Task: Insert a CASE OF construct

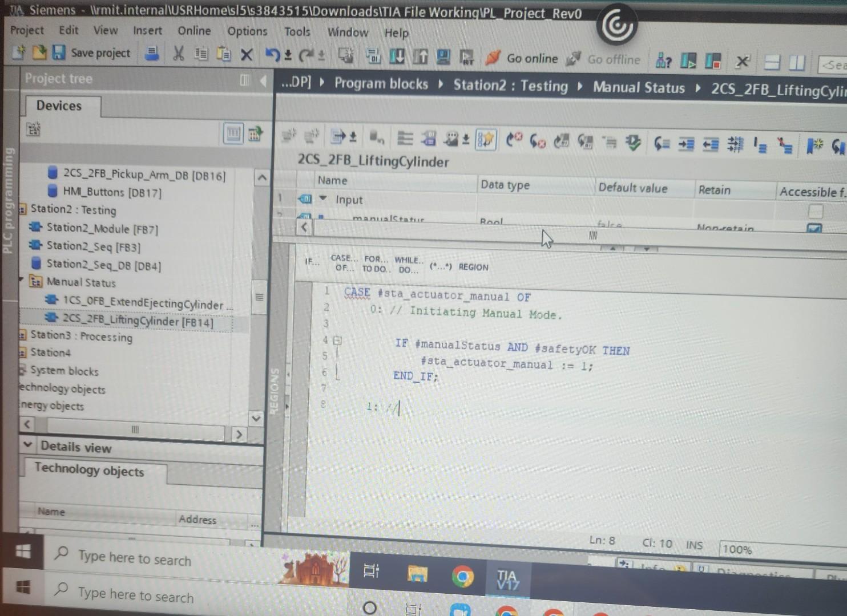Action: tap(342, 262)
